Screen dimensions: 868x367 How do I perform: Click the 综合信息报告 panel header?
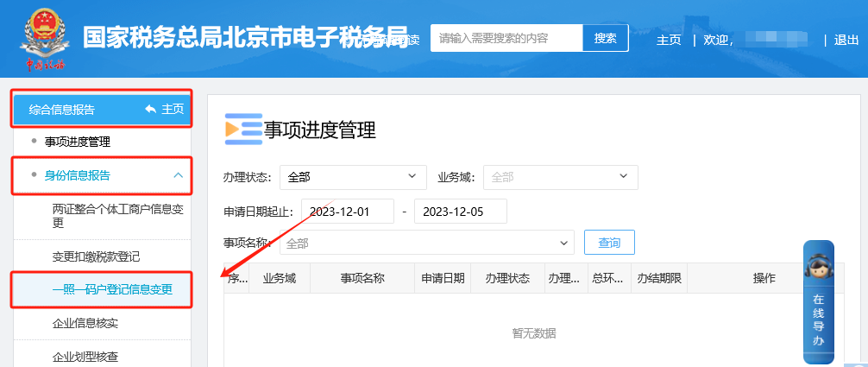point(103,109)
